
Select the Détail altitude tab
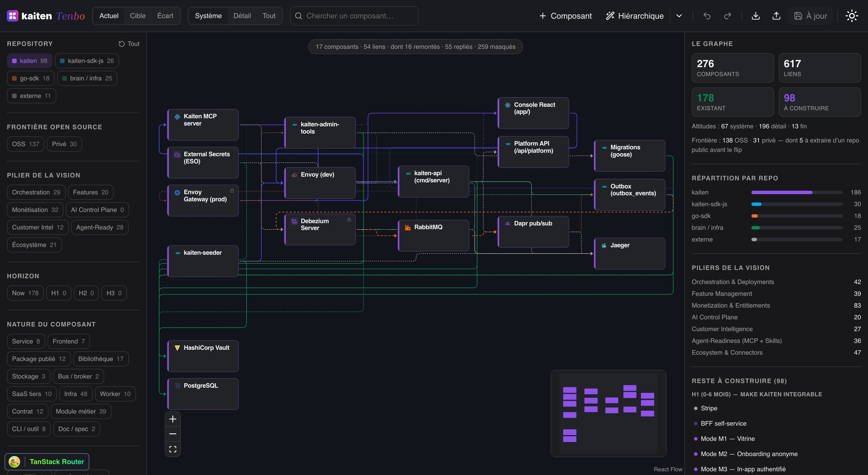[x=242, y=16]
